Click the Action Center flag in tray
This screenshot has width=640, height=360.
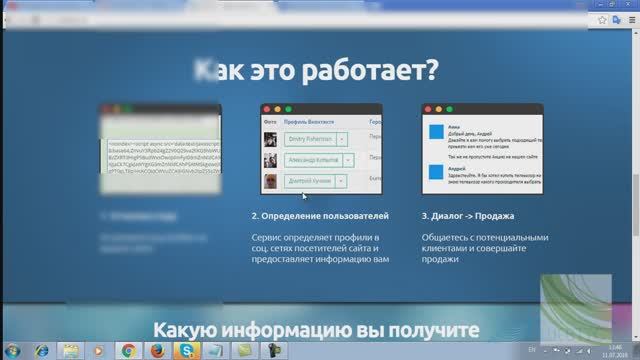click(x=556, y=350)
